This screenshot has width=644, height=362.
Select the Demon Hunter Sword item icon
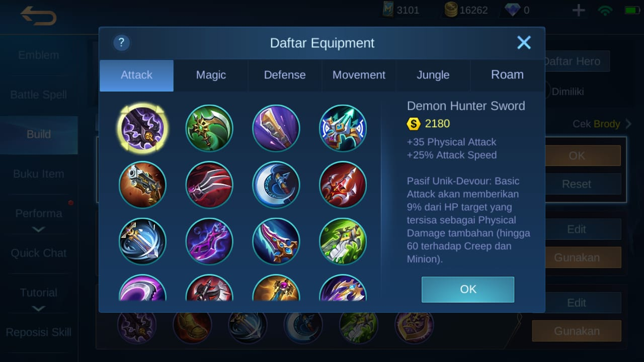[x=143, y=128]
